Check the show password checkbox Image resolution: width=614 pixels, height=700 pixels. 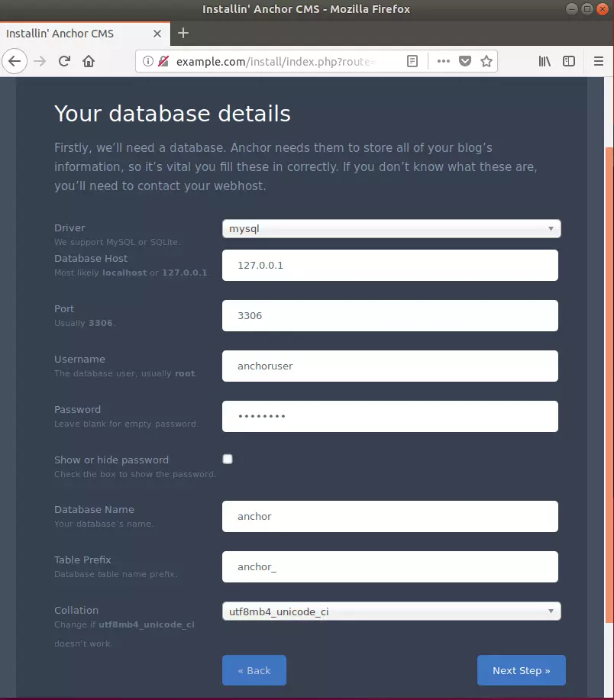[x=228, y=459]
